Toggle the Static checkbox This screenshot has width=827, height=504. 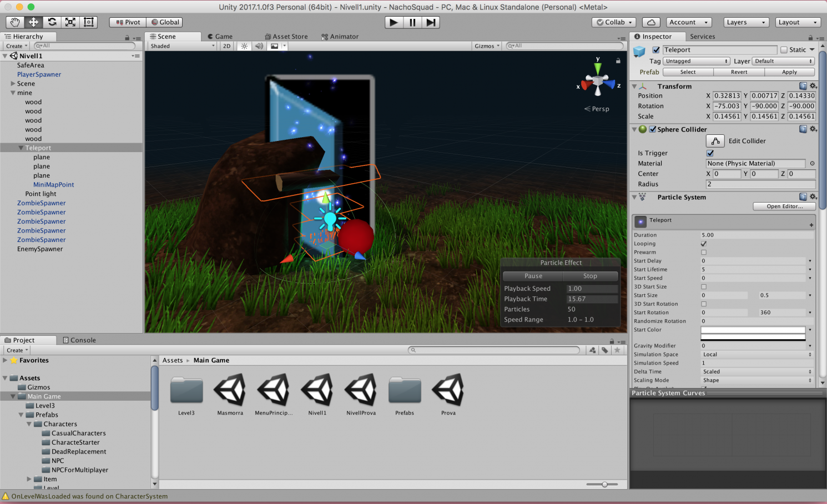coord(784,50)
